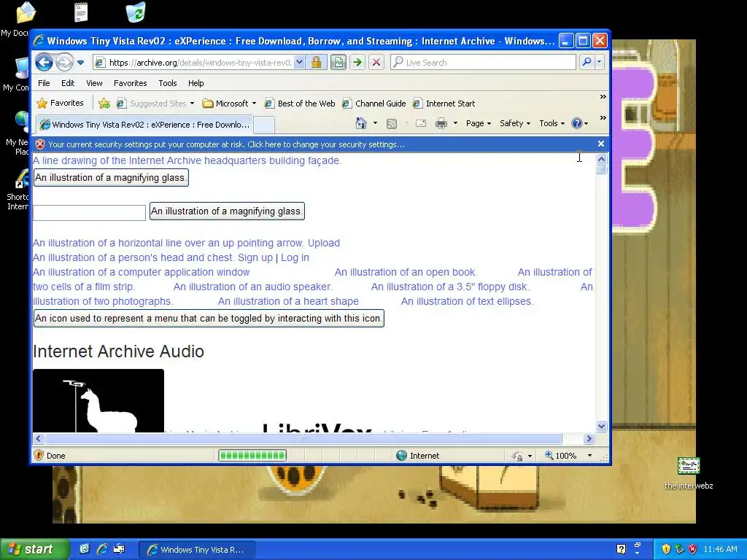Open the zoom level 100% dropdown

(x=589, y=456)
